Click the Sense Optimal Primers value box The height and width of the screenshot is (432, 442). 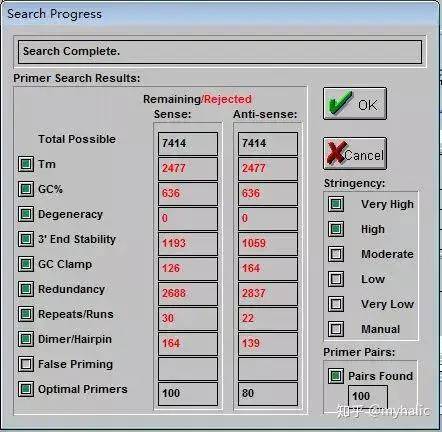coord(188,394)
